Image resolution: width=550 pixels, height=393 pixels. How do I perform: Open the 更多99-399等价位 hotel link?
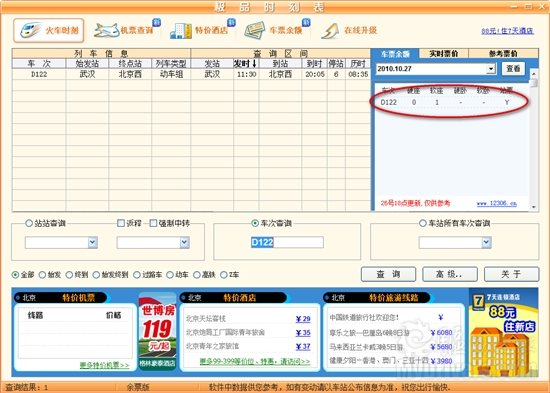[x=255, y=361]
